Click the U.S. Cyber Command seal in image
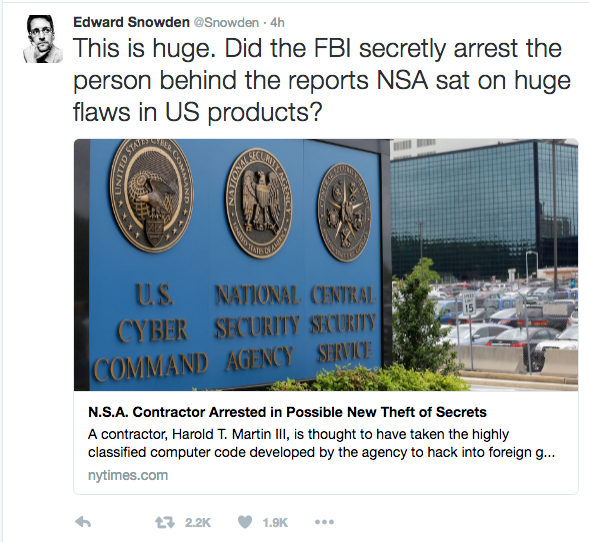The image size is (589, 542). coord(151,195)
